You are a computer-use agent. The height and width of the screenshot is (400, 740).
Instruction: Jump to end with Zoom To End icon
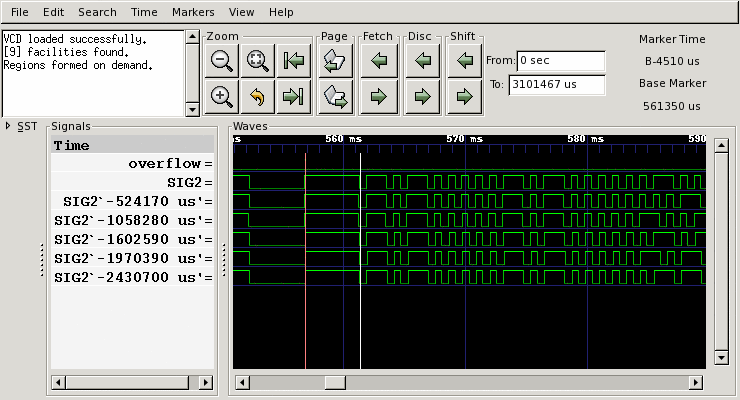[294, 97]
